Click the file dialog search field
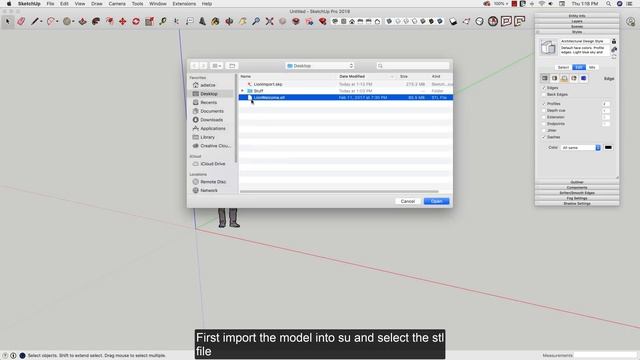The width and height of the screenshot is (640, 360). 412,66
